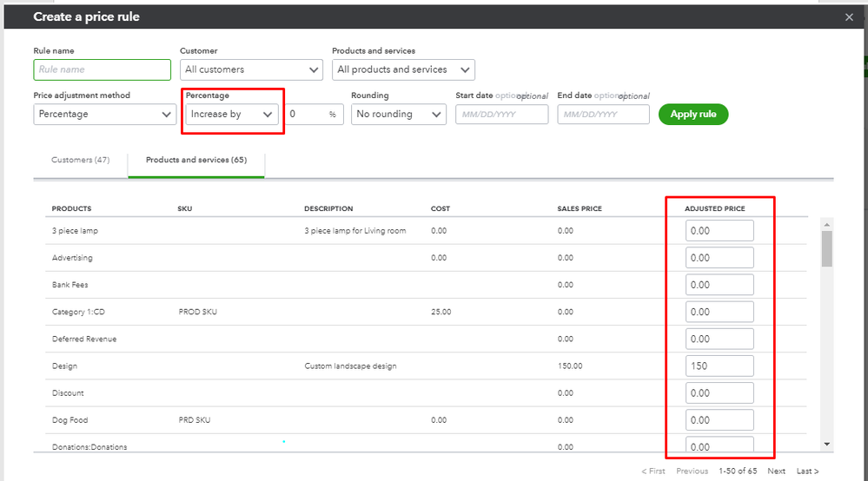
Task: Click the End date field
Action: pos(603,114)
